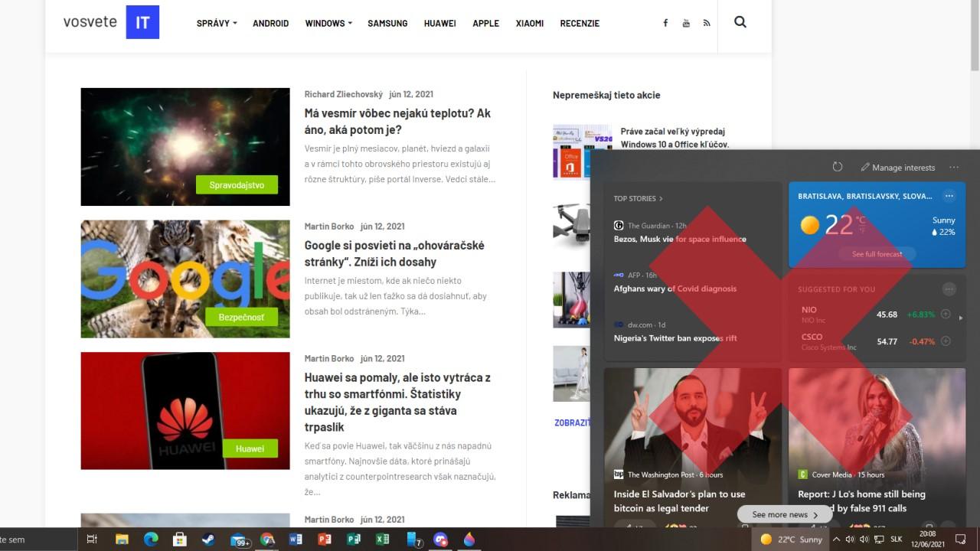The width and height of the screenshot is (980, 551).
Task: Open taskbar weather widget 22°C Sunny
Action: (791, 540)
